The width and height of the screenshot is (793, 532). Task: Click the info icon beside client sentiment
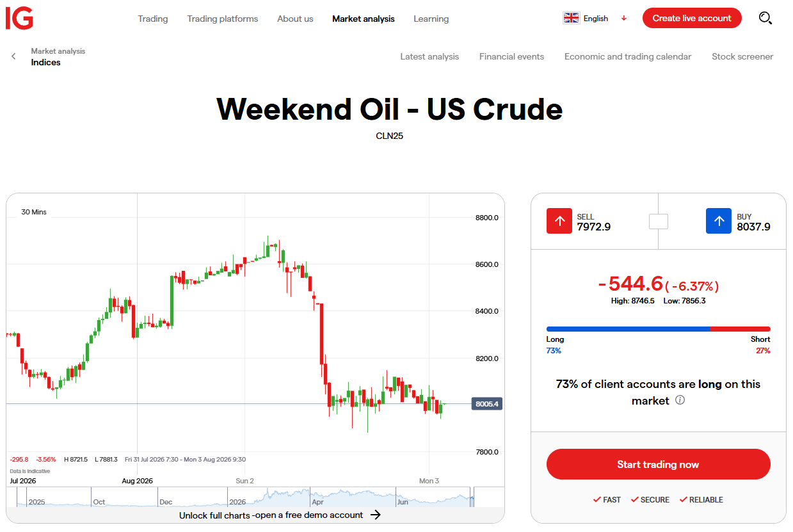point(680,401)
